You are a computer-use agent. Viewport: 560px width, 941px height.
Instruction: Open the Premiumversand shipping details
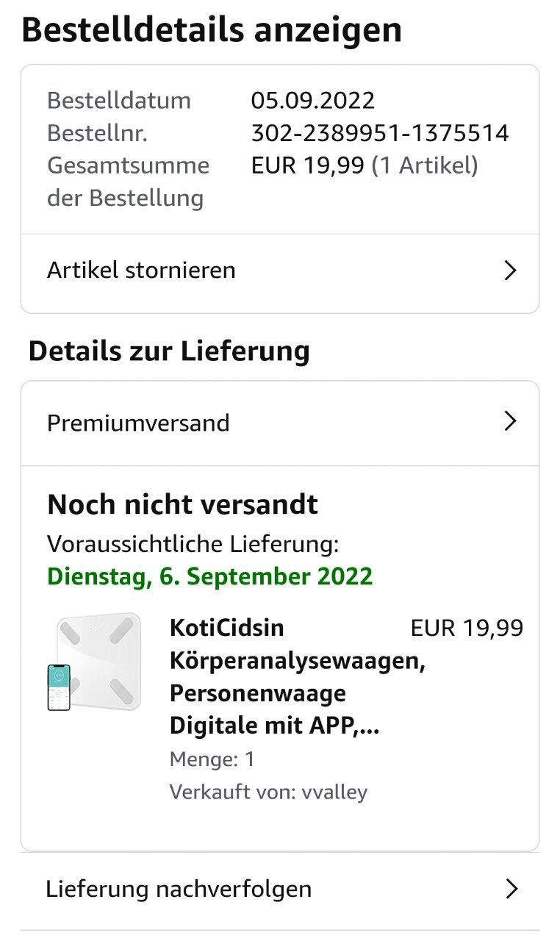138,423
